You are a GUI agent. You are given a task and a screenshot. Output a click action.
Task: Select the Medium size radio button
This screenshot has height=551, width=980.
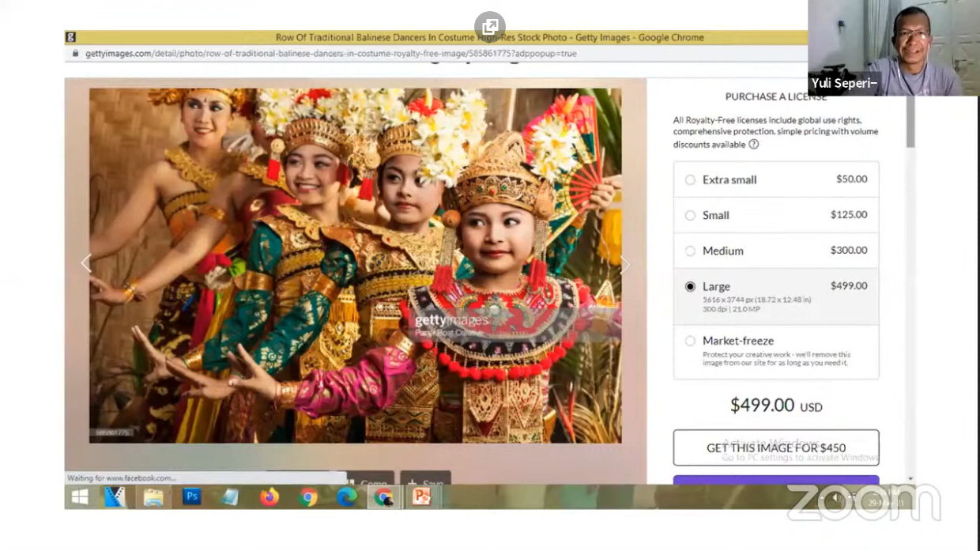(690, 251)
